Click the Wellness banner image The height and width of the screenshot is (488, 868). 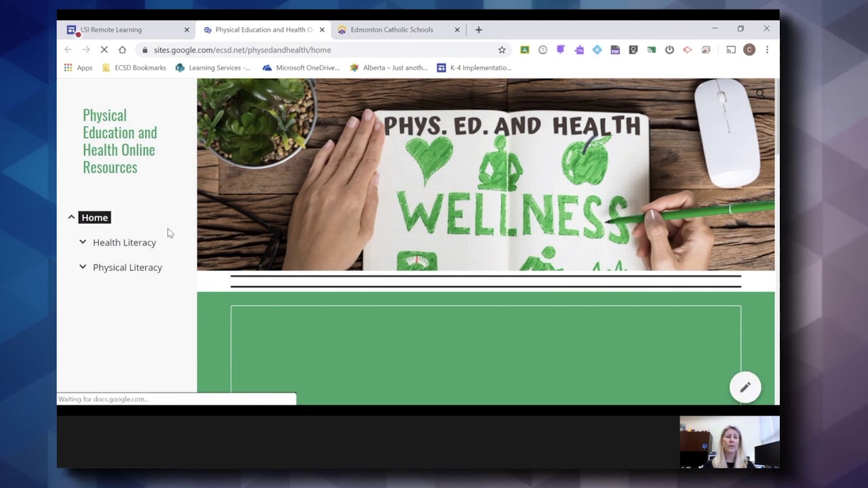tap(486, 174)
